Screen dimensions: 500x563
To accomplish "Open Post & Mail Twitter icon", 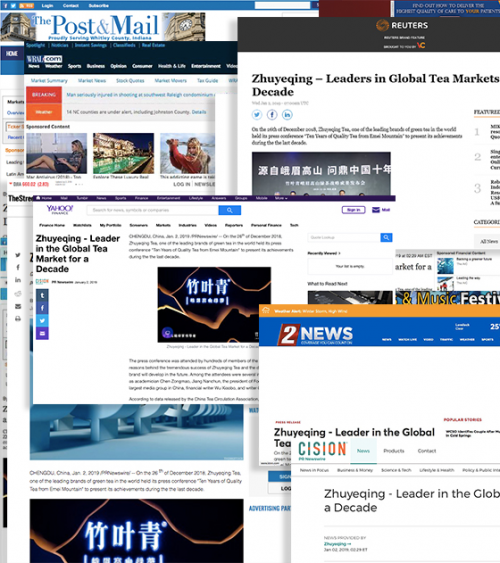I will coord(13,5).
